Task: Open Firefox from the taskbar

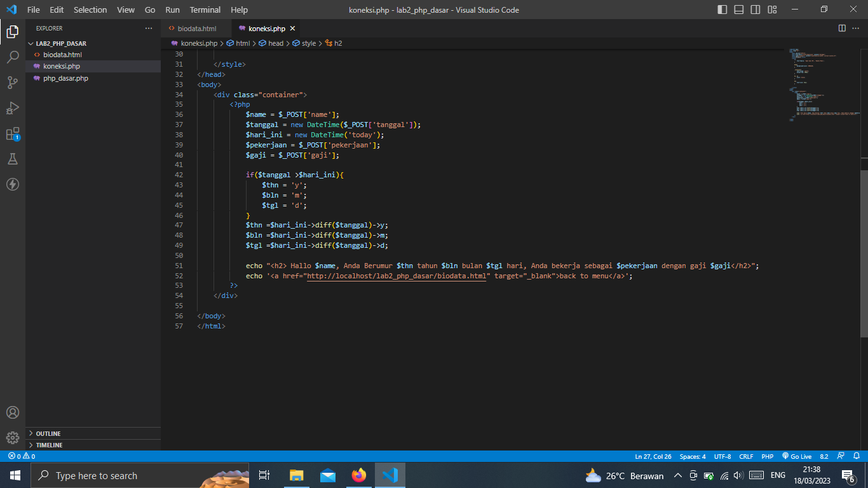Action: coord(359,475)
